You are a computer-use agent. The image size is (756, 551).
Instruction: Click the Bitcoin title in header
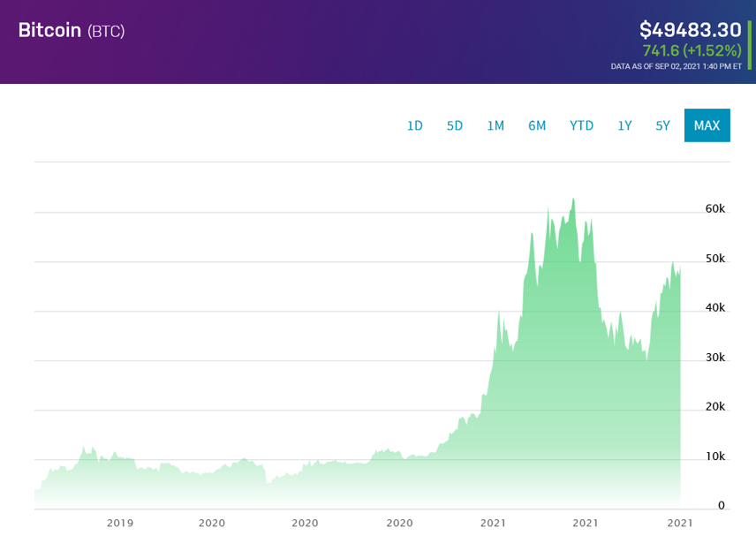[x=49, y=30]
